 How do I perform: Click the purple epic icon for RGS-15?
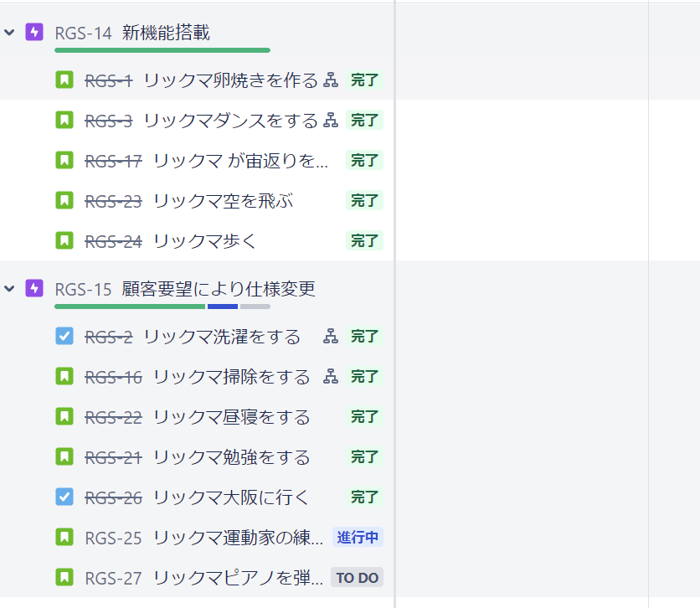tap(34, 289)
